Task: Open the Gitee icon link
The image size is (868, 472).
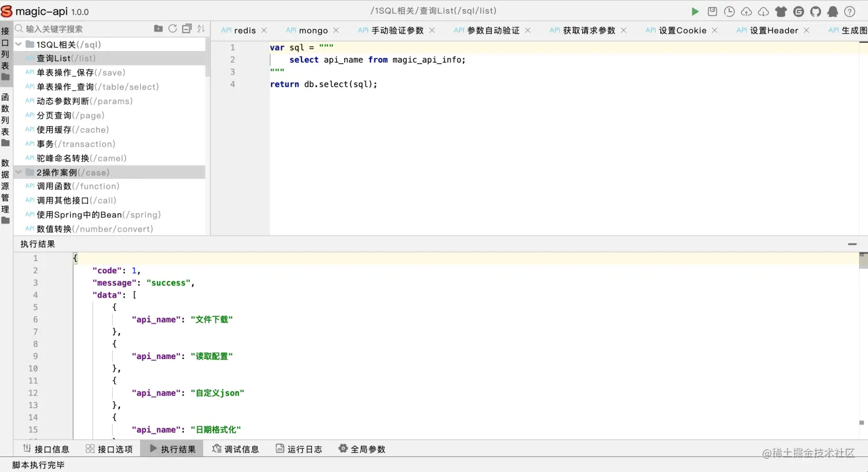Action: [x=799, y=12]
